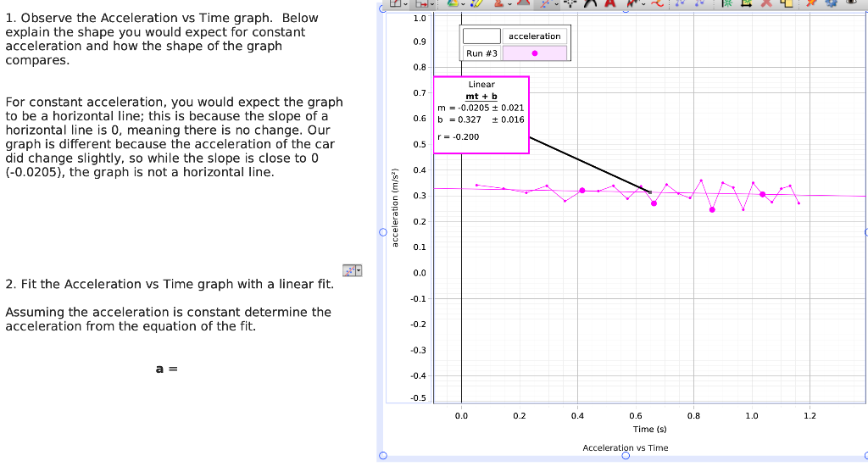Open the curve fit tool's dropdown arrow in the toolbar

(x=557, y=4)
